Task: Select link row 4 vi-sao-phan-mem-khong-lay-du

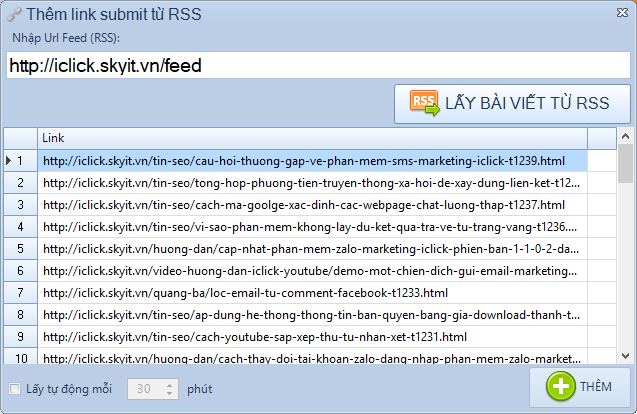Action: pos(312,227)
